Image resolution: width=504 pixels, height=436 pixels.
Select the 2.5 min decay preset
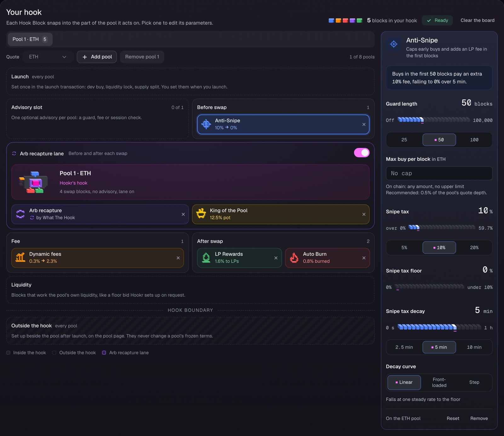coord(404,347)
